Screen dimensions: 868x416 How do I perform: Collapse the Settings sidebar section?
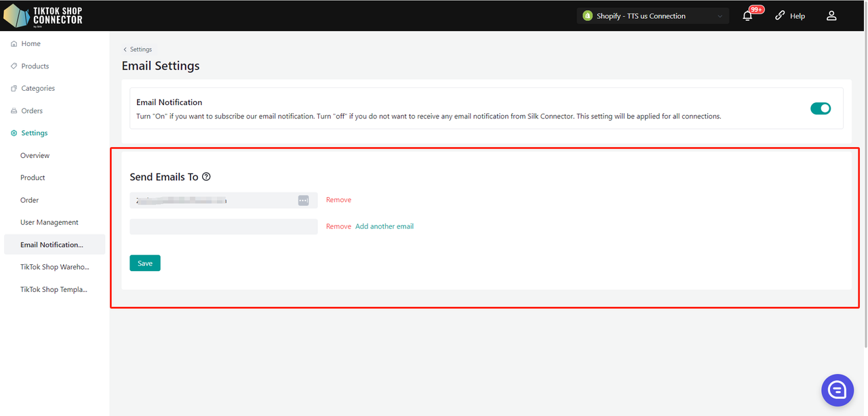[34, 133]
